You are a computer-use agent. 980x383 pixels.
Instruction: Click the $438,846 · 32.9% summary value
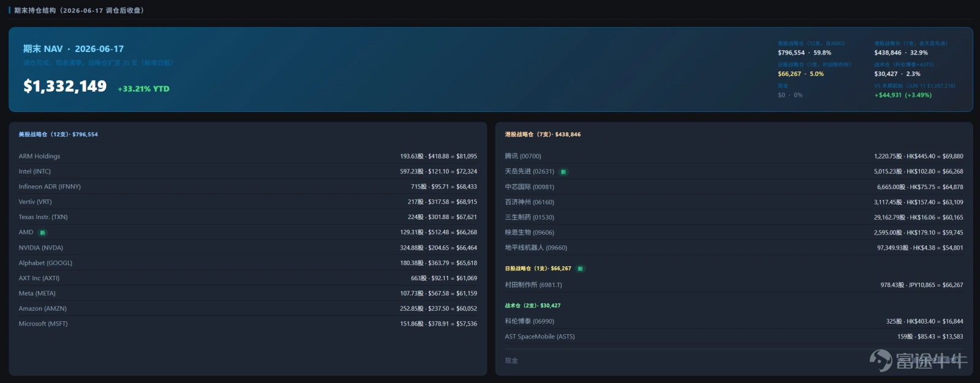point(901,53)
